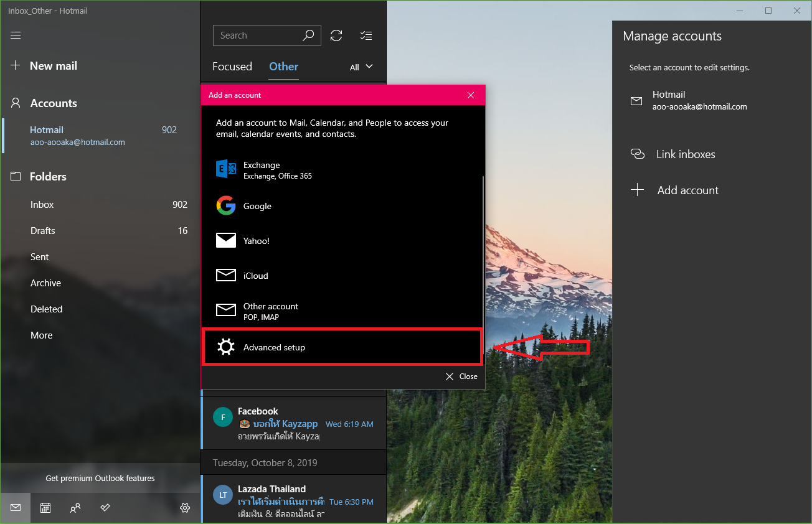Open the Facebook email message
Viewport: 812px width, 524px height.
pyautogui.click(x=293, y=423)
